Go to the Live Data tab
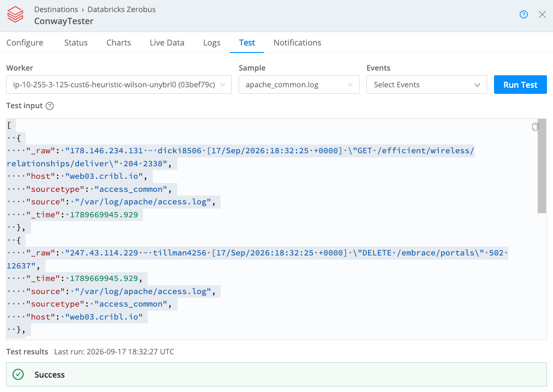Viewport: 553px width, 392px height. pyautogui.click(x=167, y=43)
